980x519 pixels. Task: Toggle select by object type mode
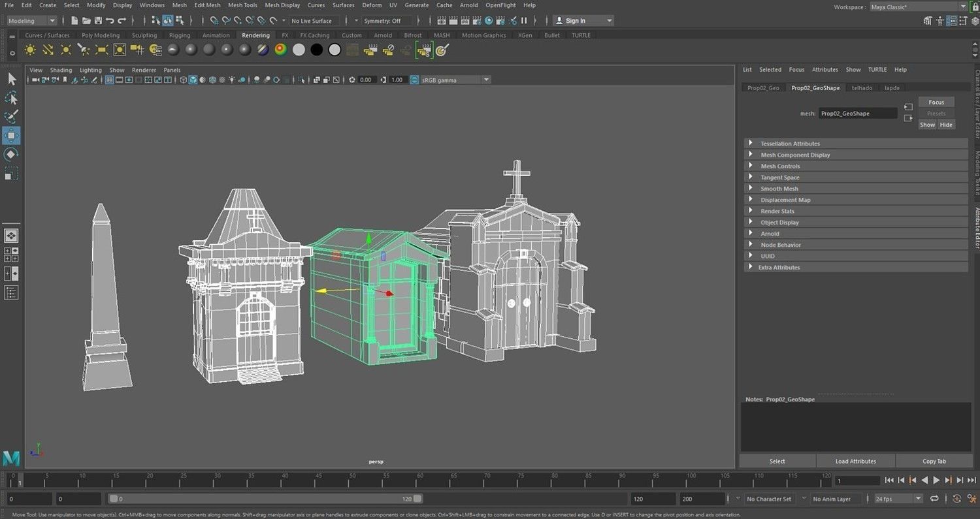[x=167, y=21]
